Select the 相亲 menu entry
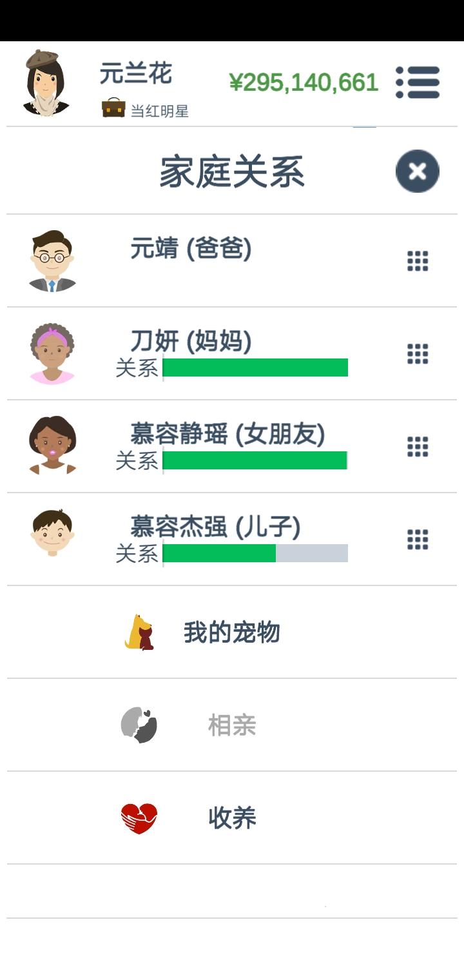The width and height of the screenshot is (464, 980). click(232, 725)
